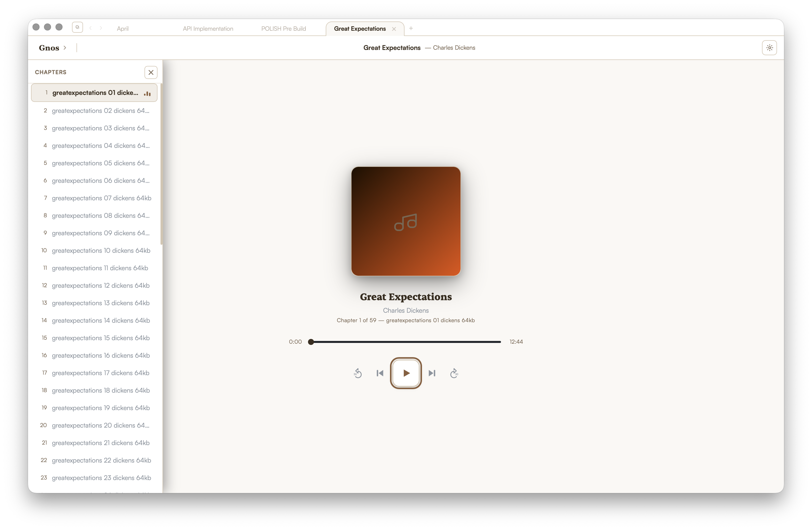The width and height of the screenshot is (812, 530).
Task: Select chapter 1 greatexpectations 01
Action: [x=94, y=93]
